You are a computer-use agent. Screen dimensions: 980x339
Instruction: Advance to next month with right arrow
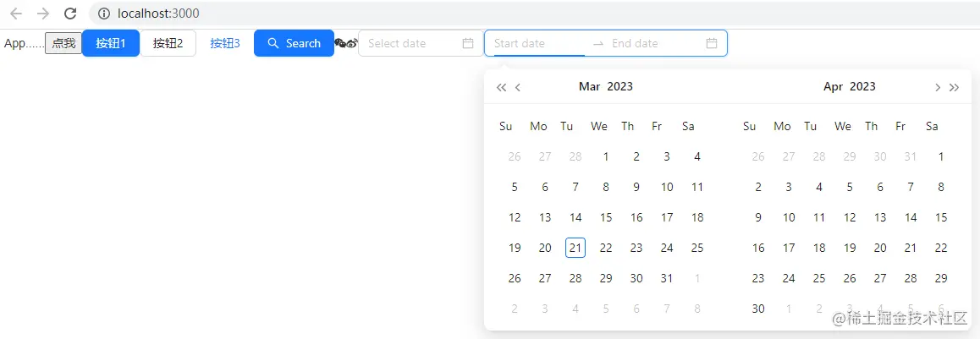click(937, 87)
